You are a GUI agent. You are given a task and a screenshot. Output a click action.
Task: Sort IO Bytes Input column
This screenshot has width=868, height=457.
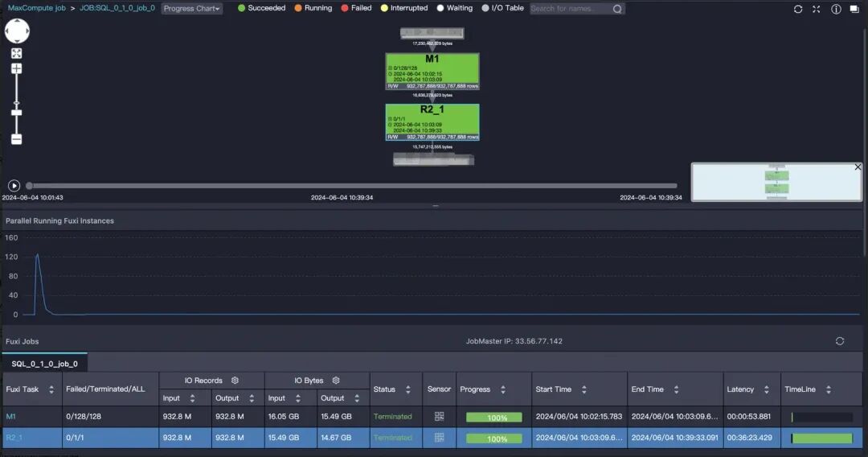tap(298, 398)
